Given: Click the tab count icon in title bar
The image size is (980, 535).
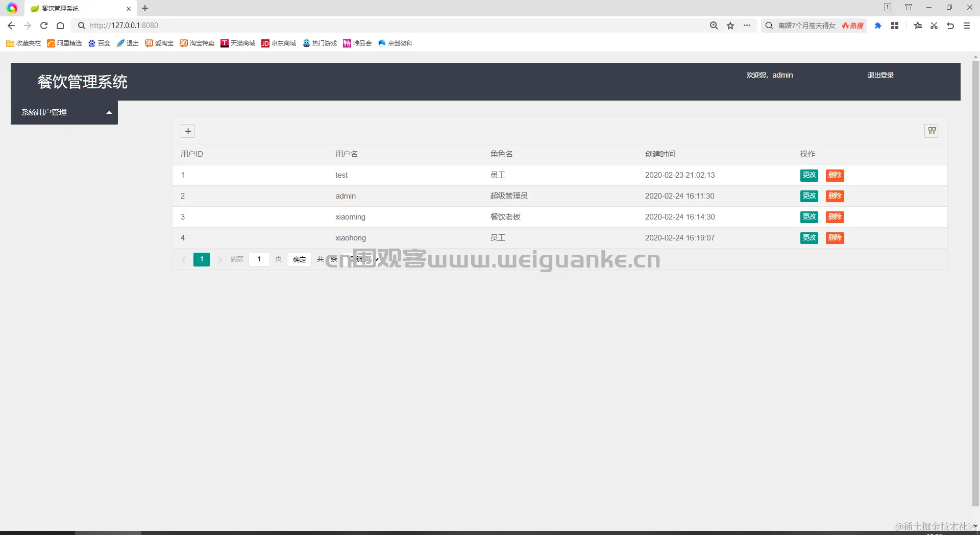Looking at the screenshot, I should (x=888, y=7).
